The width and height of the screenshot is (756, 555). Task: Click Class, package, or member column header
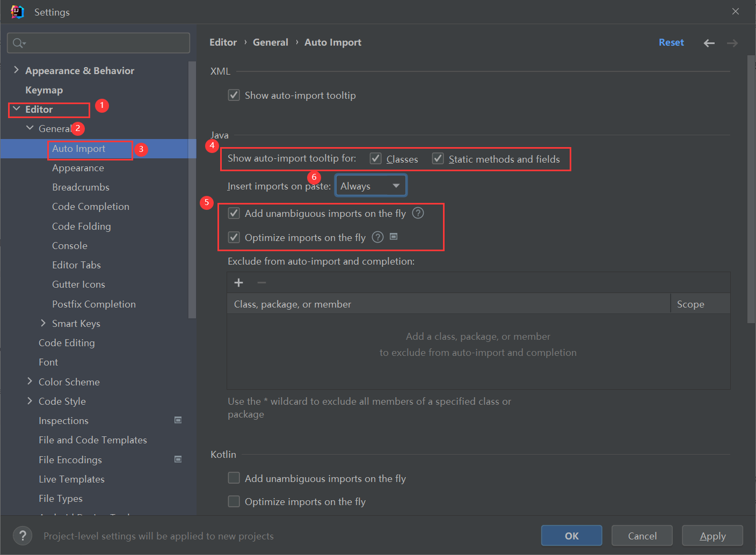449,304
